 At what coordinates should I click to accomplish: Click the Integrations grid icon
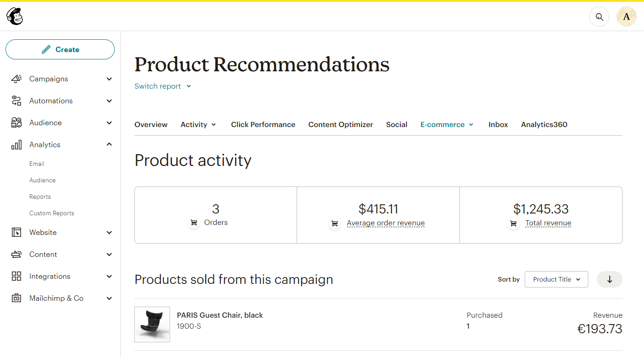16,276
